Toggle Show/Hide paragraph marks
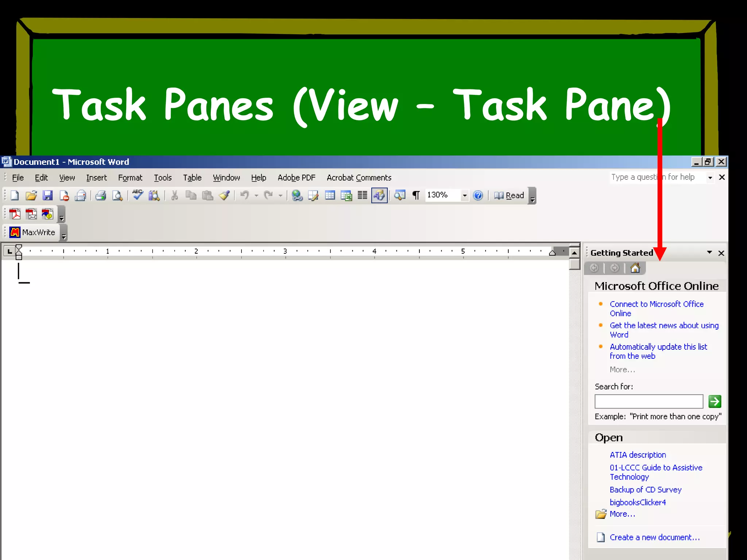The image size is (747, 560). pyautogui.click(x=416, y=195)
